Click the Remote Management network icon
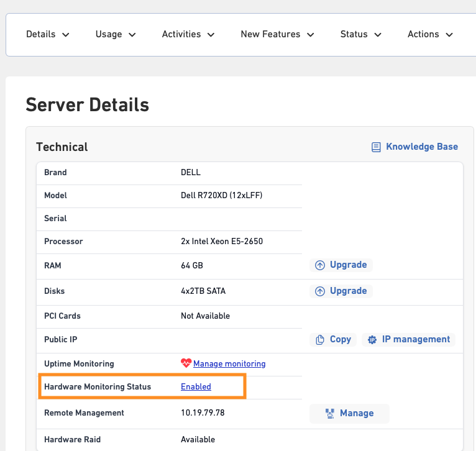Image resolution: width=476 pixels, height=451 pixels. point(330,413)
